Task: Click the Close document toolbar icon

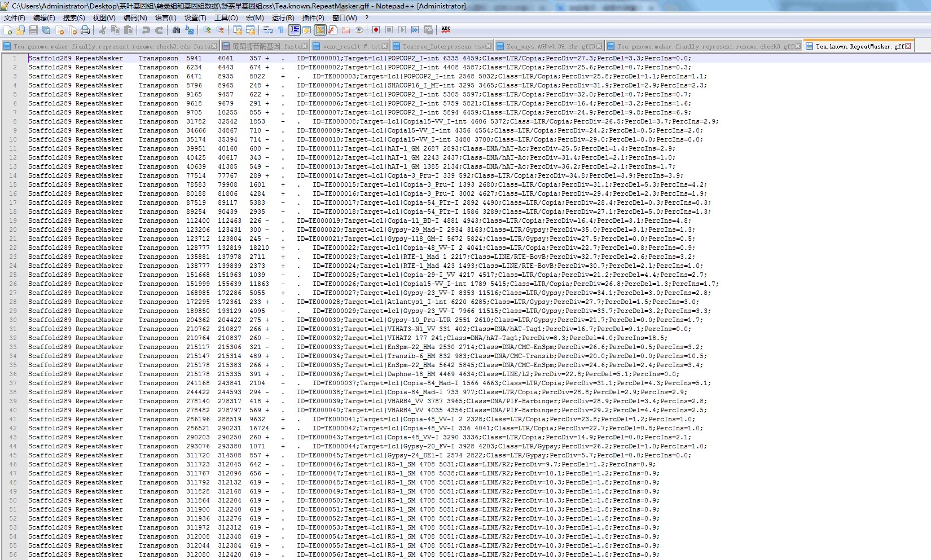Action: 59,30
